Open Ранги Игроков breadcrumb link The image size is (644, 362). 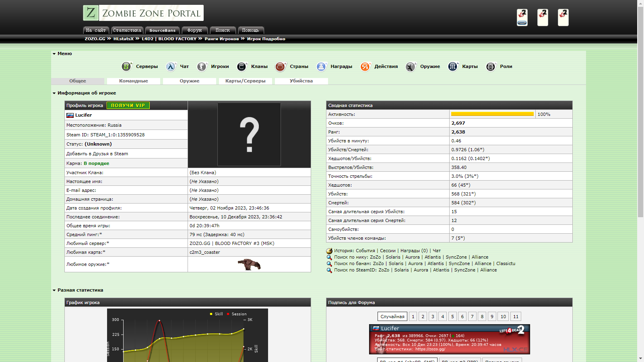(222, 39)
